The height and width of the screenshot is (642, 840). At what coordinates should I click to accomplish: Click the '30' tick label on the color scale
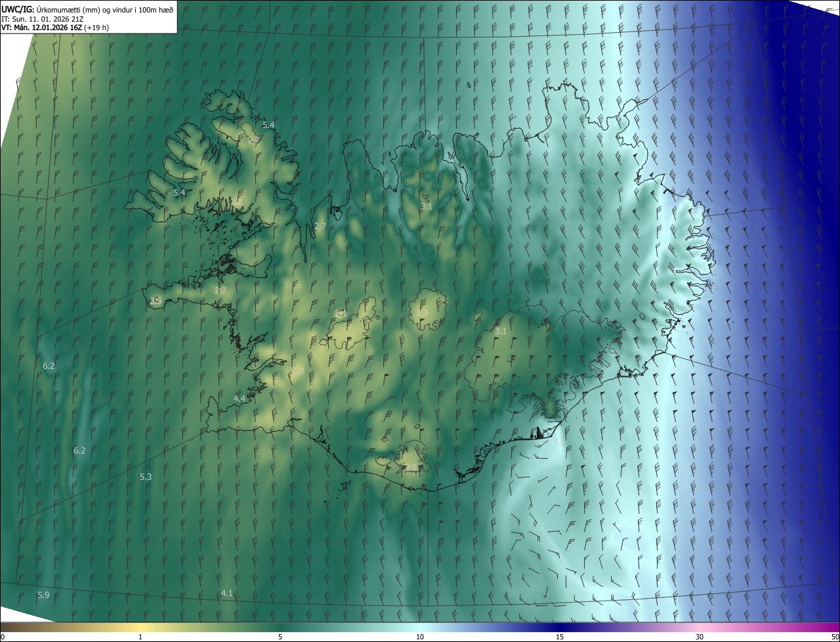coord(700,637)
